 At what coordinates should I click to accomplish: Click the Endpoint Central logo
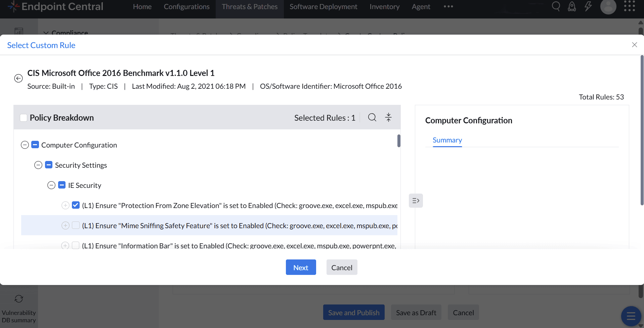click(x=56, y=6)
